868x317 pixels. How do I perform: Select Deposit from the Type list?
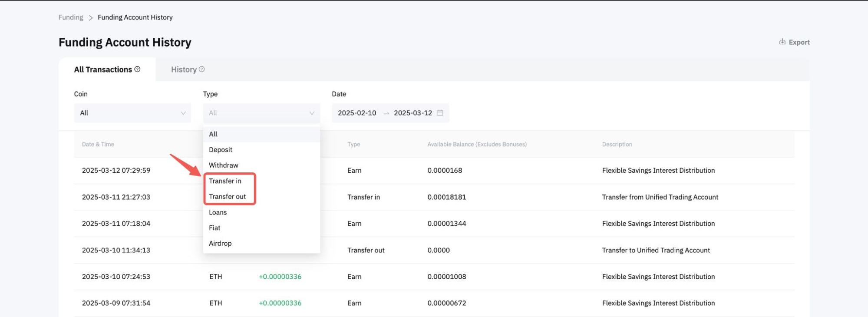(221, 150)
